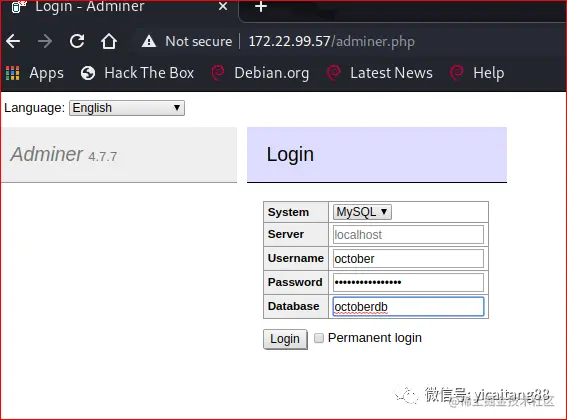The width and height of the screenshot is (567, 420).
Task: Open the Help bookmark
Action: point(477,73)
